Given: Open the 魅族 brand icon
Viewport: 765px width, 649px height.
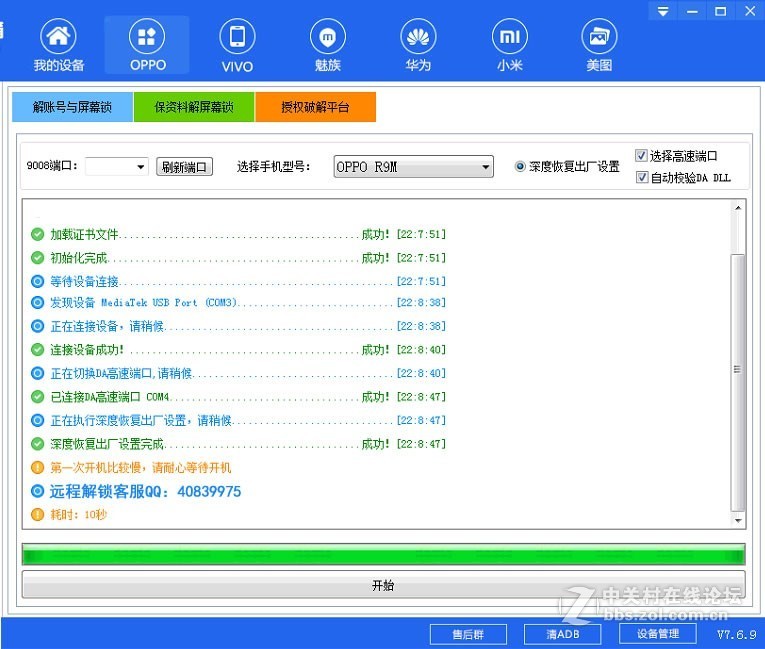Looking at the screenshot, I should click(327, 38).
